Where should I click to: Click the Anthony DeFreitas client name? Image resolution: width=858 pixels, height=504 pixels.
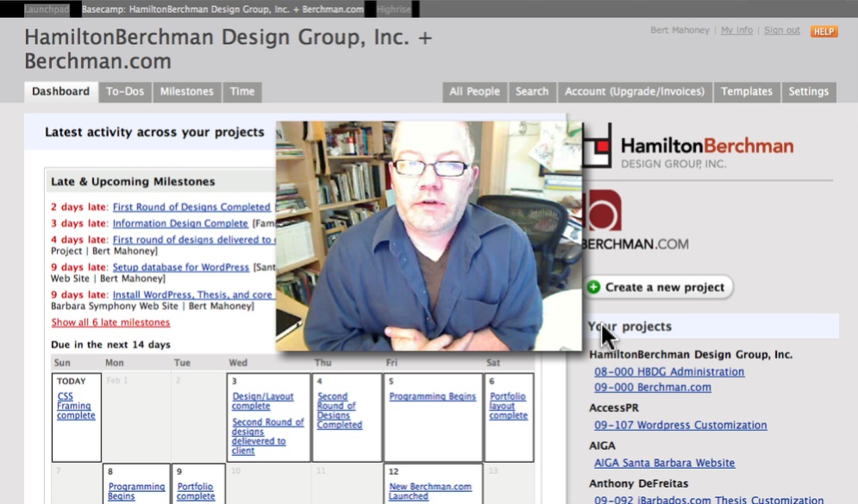click(x=639, y=483)
